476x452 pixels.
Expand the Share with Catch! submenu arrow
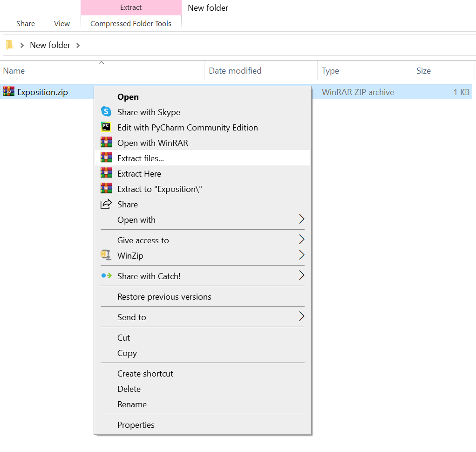[301, 275]
